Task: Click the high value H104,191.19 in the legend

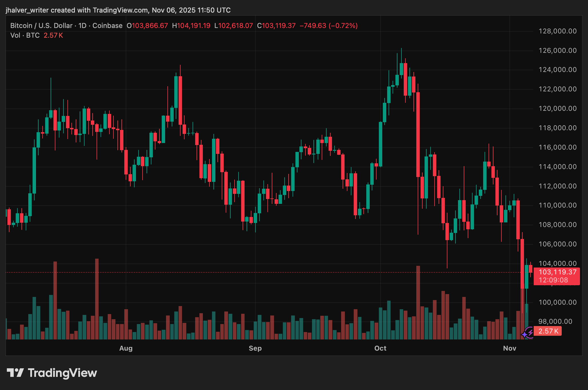Action: coord(192,25)
